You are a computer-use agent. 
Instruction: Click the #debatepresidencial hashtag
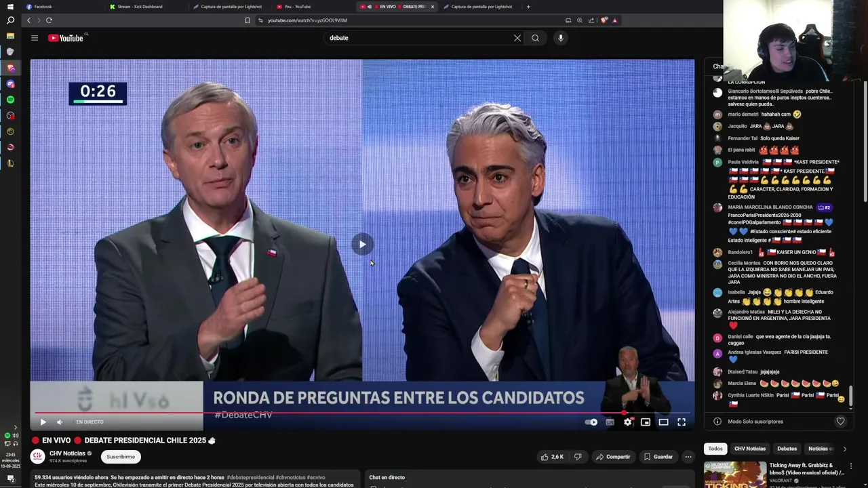click(x=250, y=477)
